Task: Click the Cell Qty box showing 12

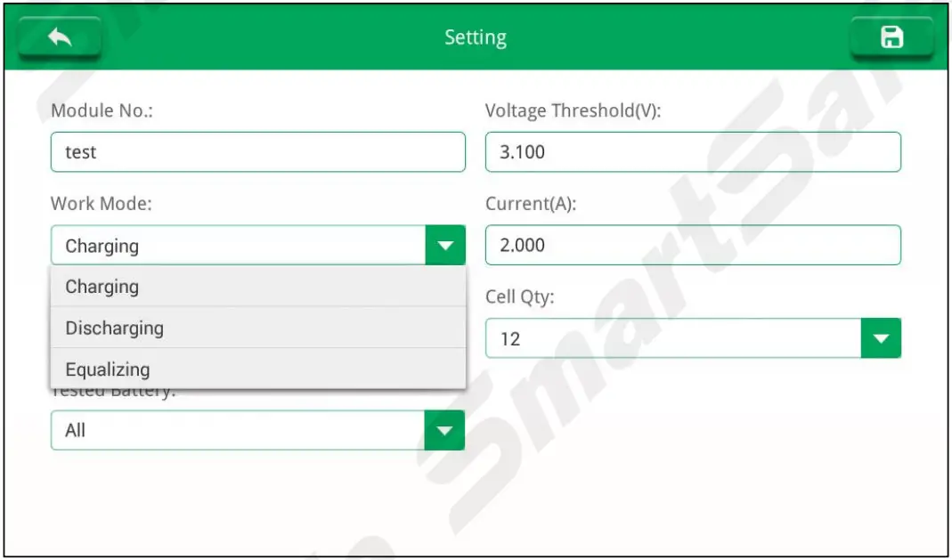Action: click(x=673, y=338)
